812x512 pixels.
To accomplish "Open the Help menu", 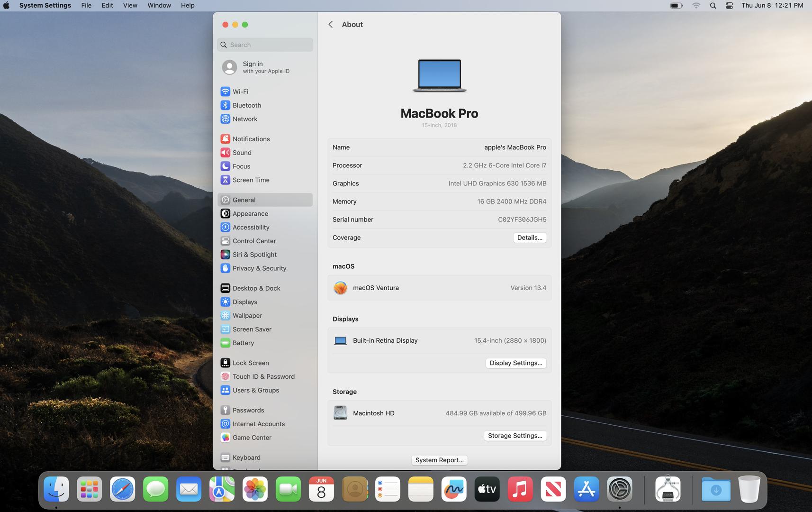I will tap(188, 5).
